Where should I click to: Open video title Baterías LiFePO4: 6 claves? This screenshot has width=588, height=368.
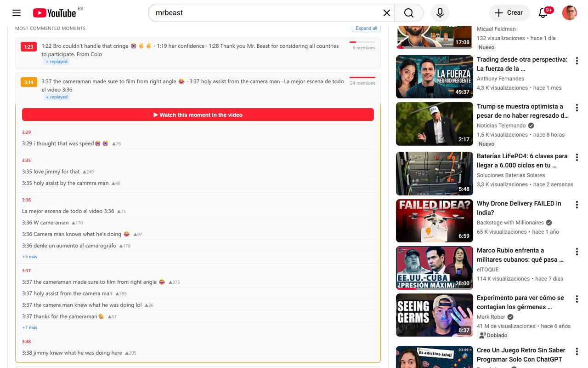(x=522, y=161)
